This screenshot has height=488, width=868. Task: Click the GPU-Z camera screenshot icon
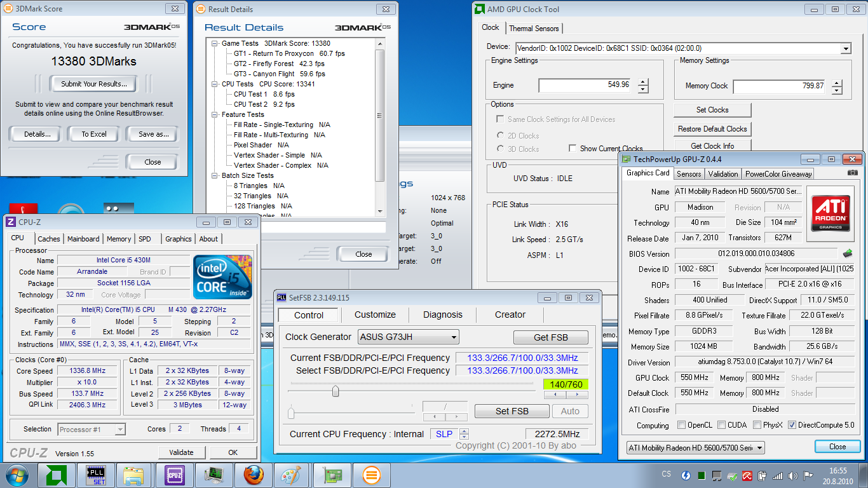click(x=853, y=173)
